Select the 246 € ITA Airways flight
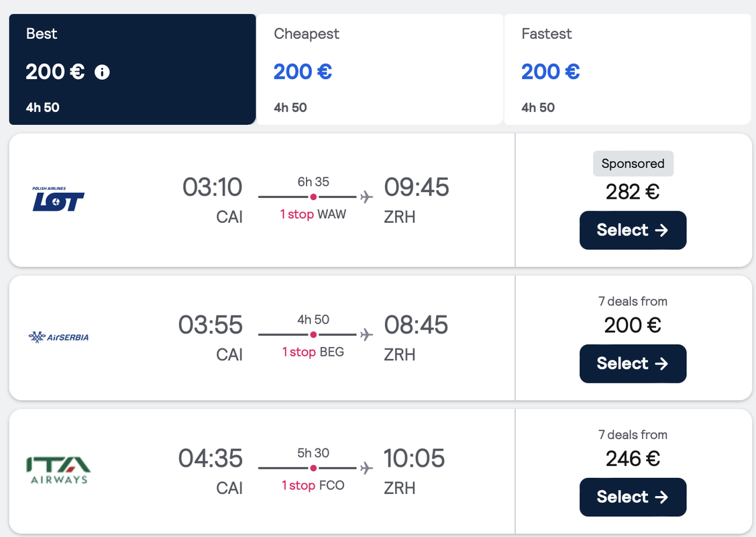 point(633,497)
